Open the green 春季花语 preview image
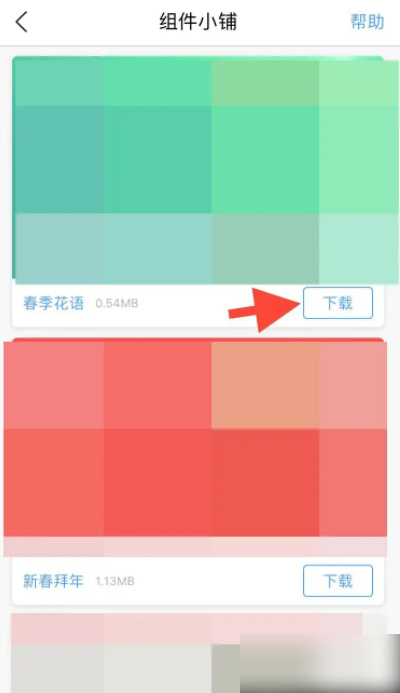400x693 pixels. coord(206,170)
